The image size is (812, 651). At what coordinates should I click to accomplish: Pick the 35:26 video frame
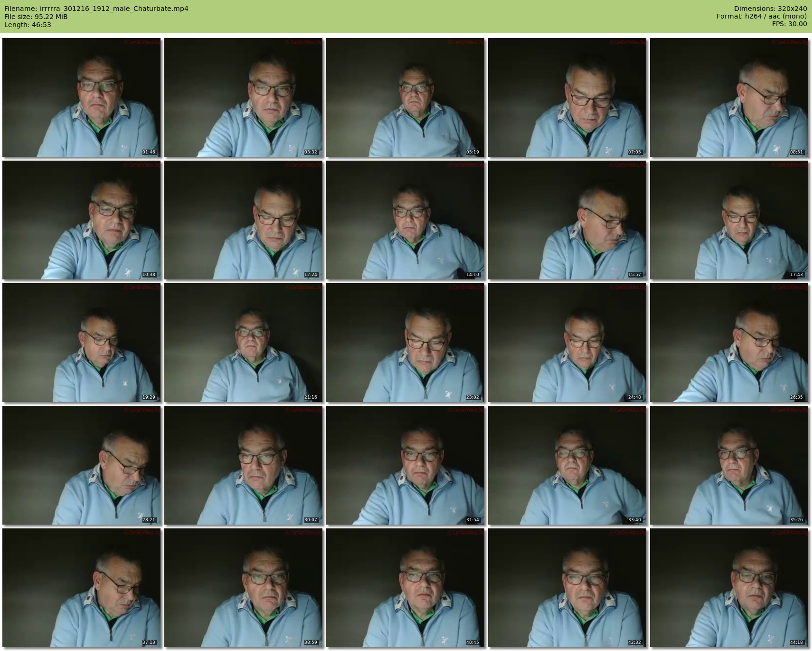tap(729, 465)
